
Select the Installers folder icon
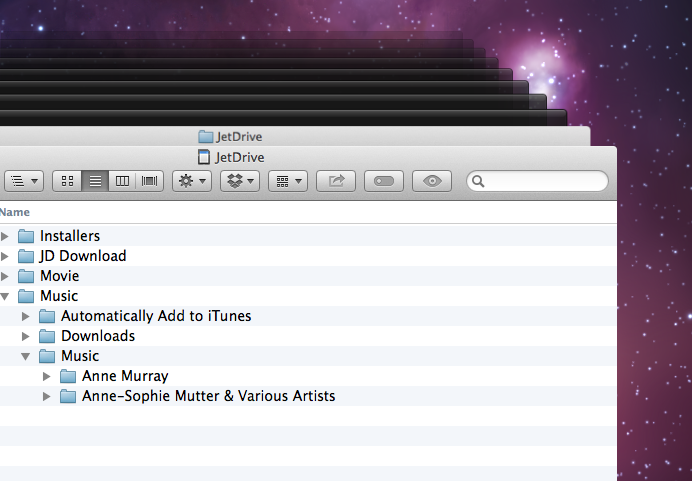(x=26, y=236)
